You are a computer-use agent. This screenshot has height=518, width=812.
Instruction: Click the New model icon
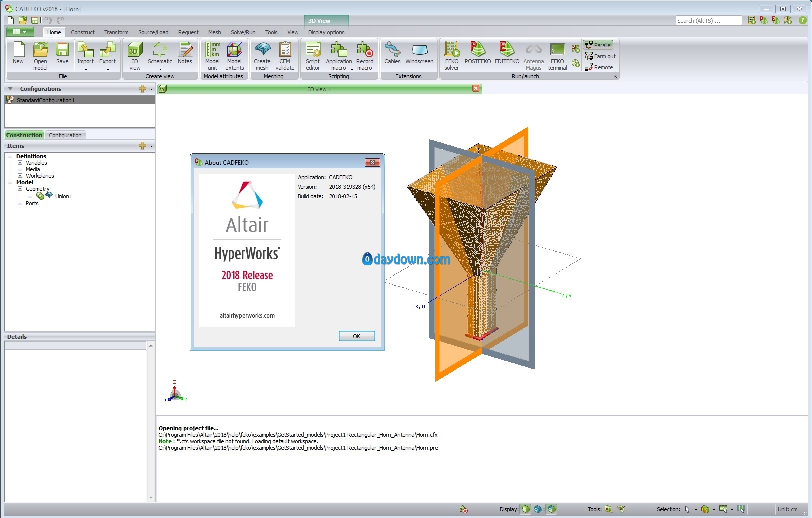[18, 54]
